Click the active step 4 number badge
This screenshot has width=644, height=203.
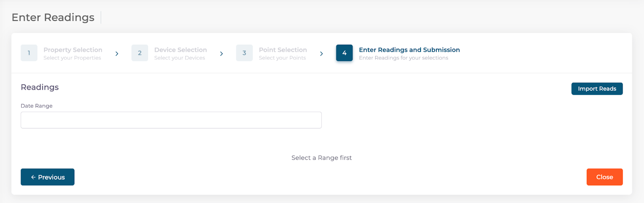tap(344, 53)
